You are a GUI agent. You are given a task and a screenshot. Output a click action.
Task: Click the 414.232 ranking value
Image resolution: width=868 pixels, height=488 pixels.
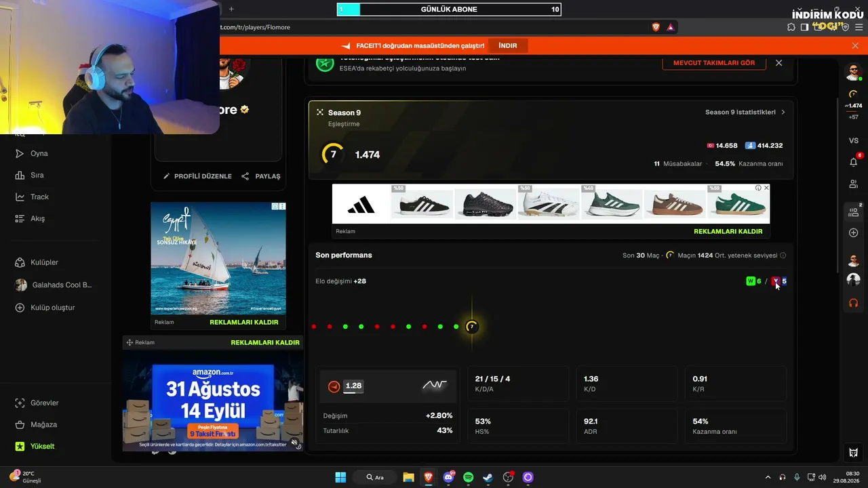pos(770,146)
